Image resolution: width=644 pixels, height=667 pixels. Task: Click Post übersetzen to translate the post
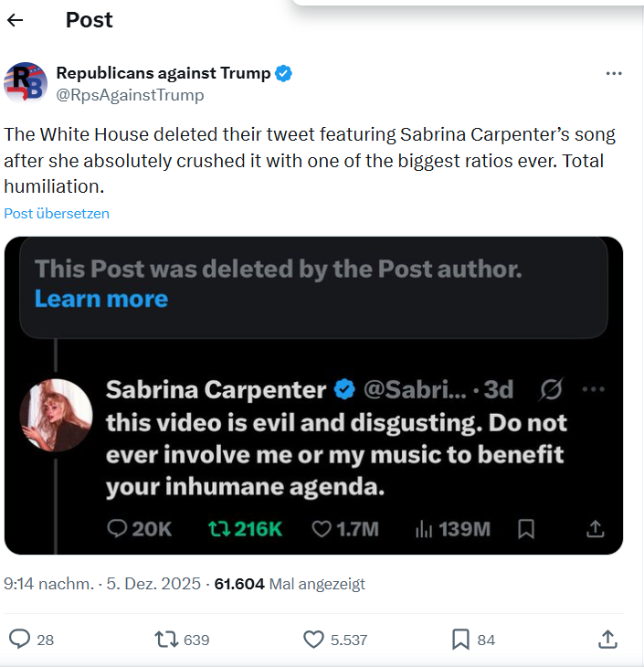coord(57,214)
